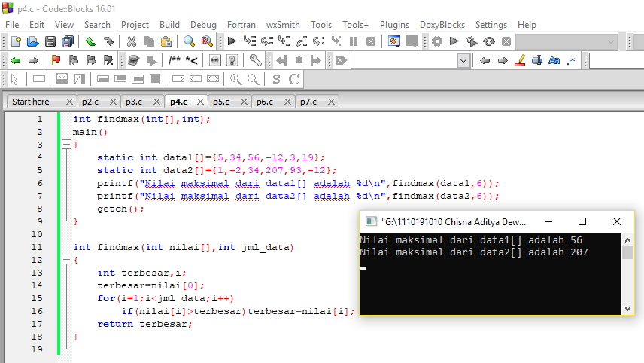Start the debugger with the Debug/Continue icon
Screen dimensions: 644x363
[x=232, y=41]
